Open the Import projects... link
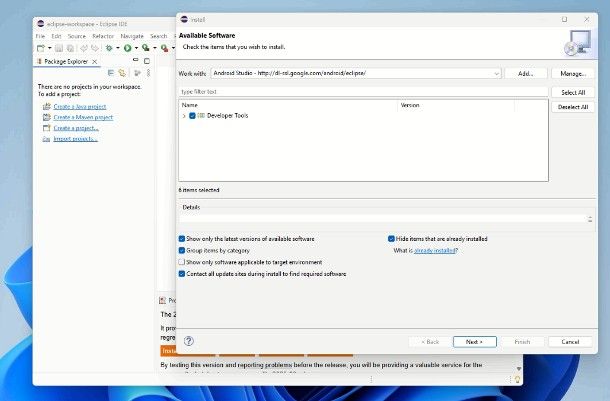The width and height of the screenshot is (610, 401). [x=75, y=139]
